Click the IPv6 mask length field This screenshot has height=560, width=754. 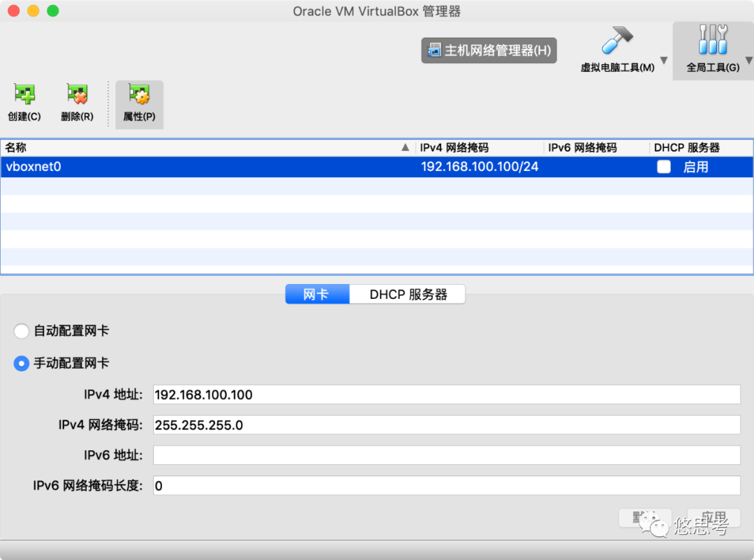click(447, 485)
